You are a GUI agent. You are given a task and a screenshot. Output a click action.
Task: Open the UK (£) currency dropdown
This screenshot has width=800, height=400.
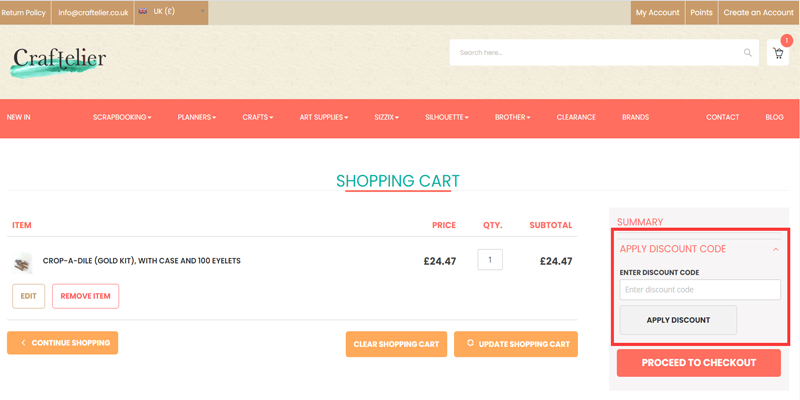(x=171, y=12)
